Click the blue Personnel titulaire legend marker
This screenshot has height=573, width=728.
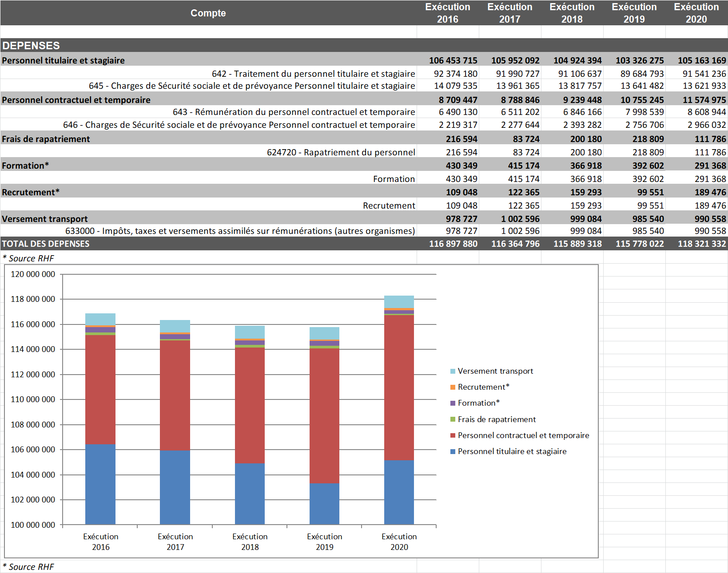click(453, 451)
